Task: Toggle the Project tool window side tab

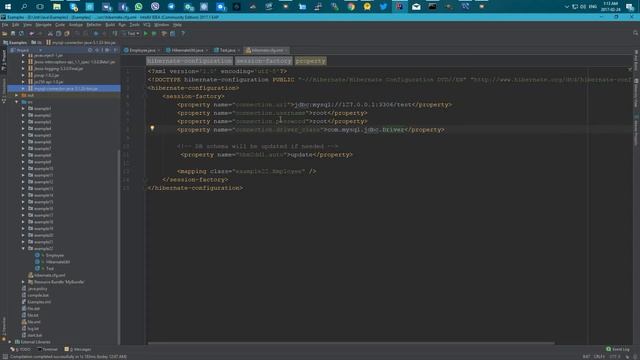Action: [x=4, y=60]
